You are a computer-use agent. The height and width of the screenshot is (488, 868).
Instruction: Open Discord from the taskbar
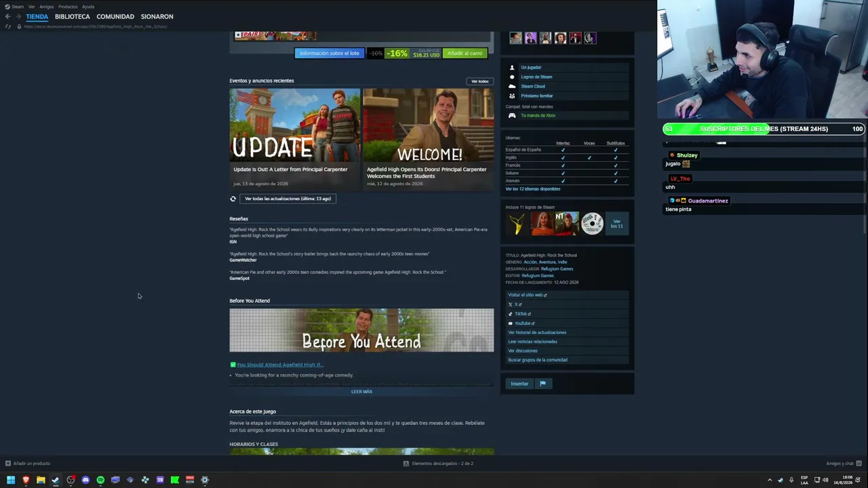[x=85, y=480]
